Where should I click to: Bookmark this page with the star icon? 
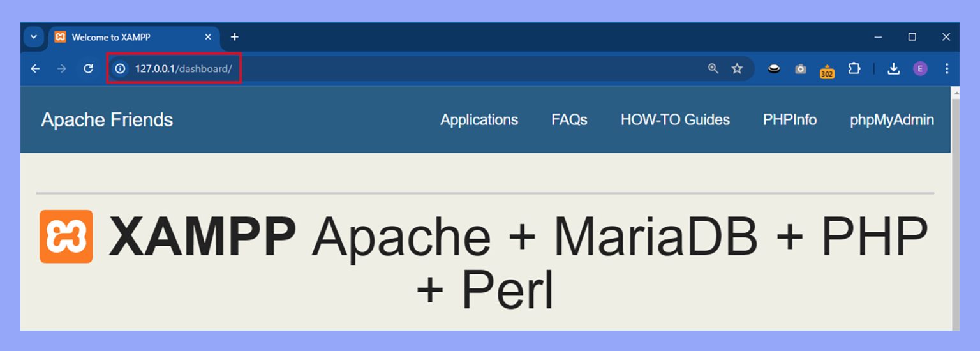click(737, 69)
